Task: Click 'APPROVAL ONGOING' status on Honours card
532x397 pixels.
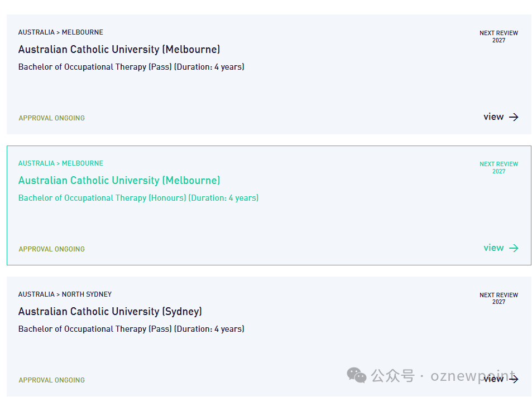Action: [52, 249]
